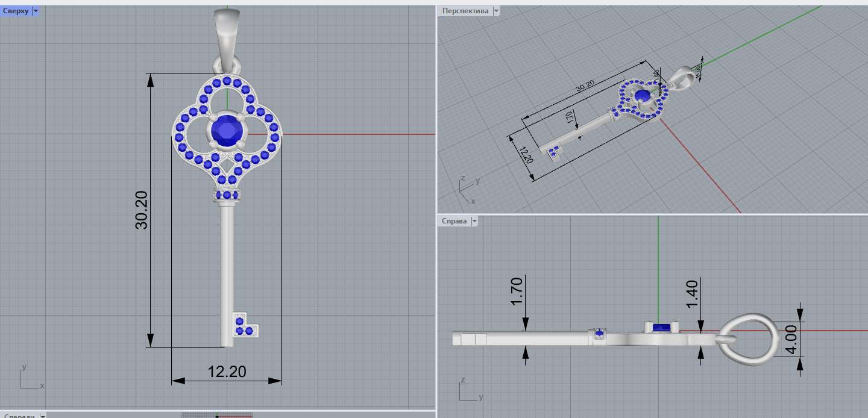Open the Спереди viewport dropdown arrow
The image size is (868, 418).
pos(43,416)
